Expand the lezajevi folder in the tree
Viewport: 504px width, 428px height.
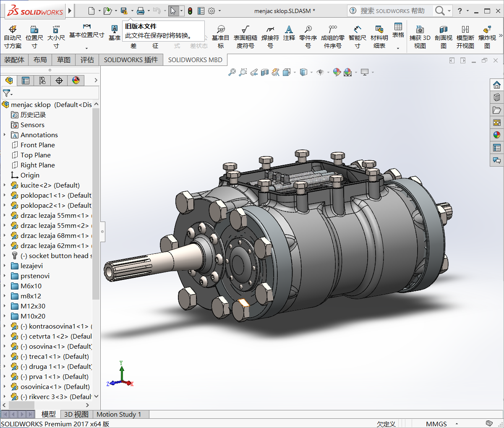click(5, 266)
